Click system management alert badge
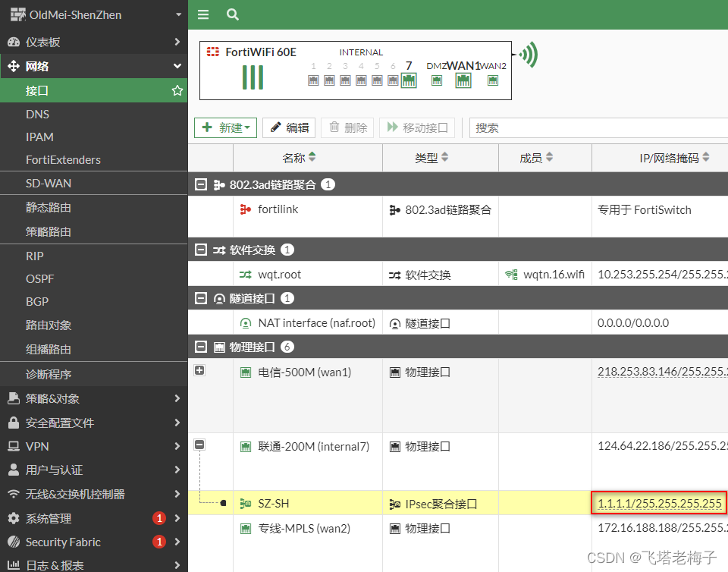Viewport: 728px width, 572px height. (159, 518)
